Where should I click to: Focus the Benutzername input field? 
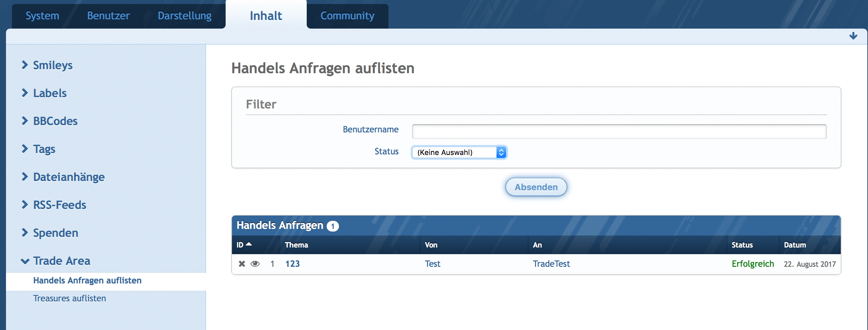pos(619,132)
